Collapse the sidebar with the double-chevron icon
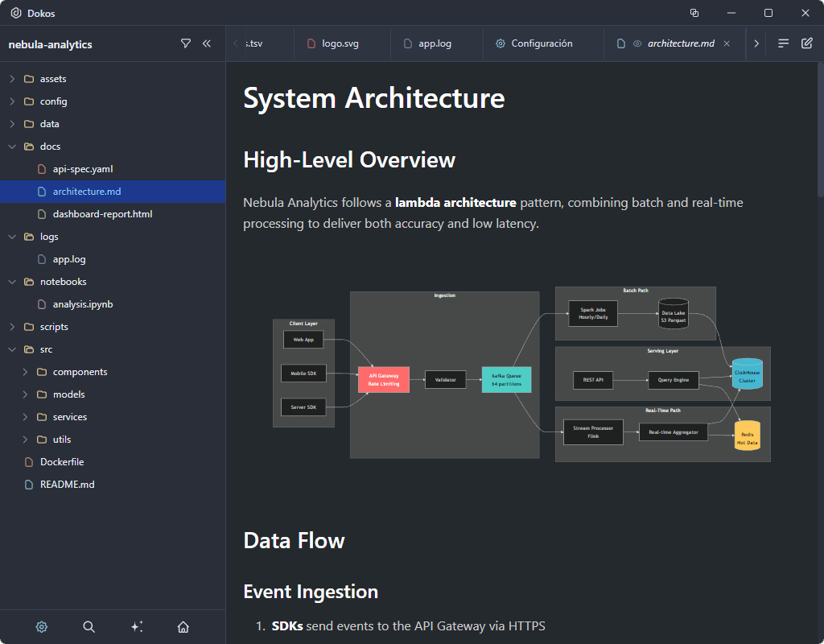This screenshot has width=824, height=644. coord(207,43)
